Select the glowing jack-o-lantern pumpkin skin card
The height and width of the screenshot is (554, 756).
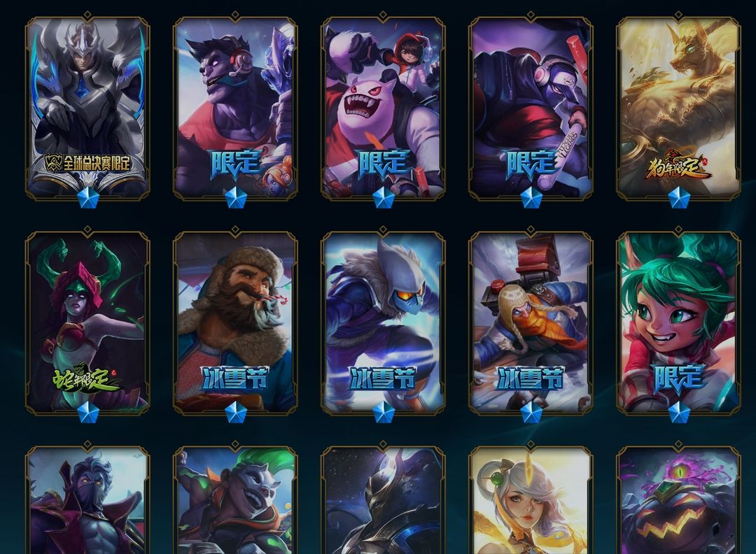pos(678,499)
